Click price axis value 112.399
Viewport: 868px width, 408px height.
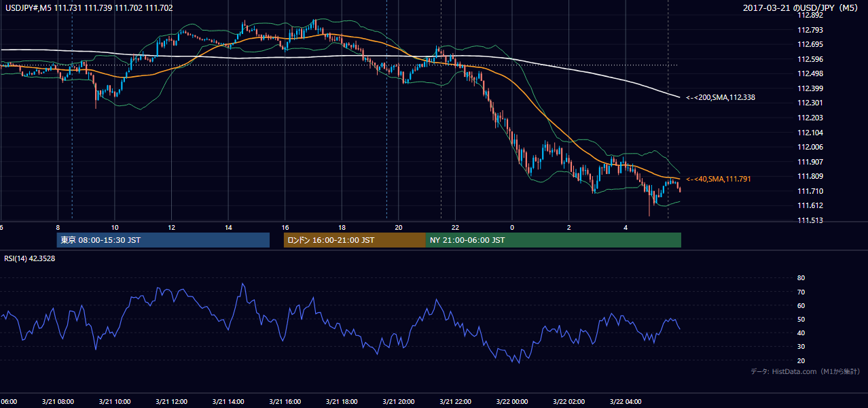[810, 88]
